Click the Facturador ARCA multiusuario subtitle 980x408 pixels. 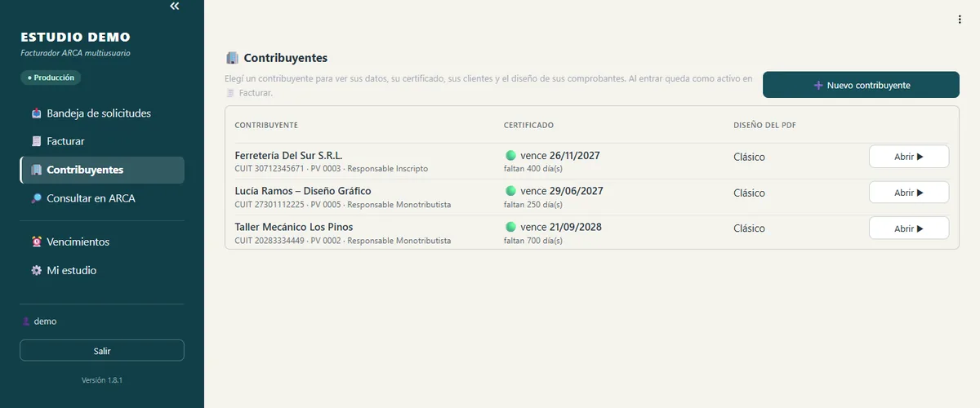pos(75,53)
